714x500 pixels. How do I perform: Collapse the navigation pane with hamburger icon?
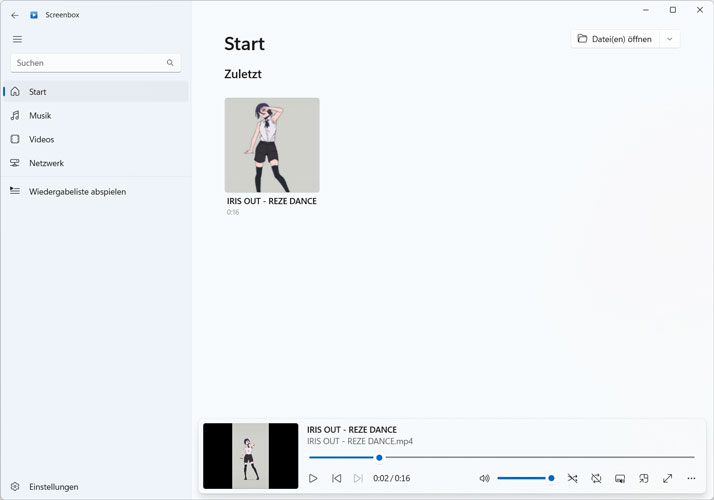click(x=17, y=40)
